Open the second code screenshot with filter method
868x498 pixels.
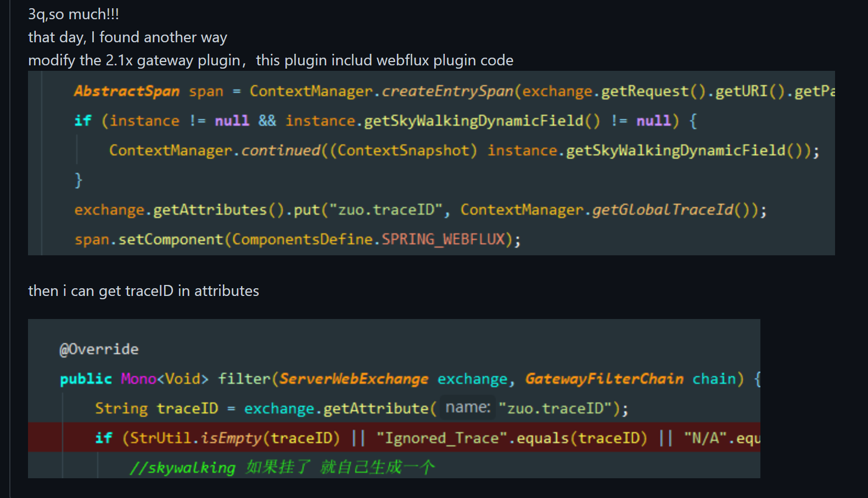coord(394,399)
